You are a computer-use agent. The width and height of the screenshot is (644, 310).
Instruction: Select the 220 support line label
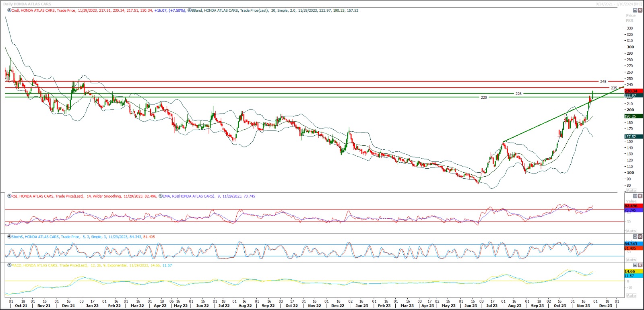pyautogui.click(x=484, y=97)
